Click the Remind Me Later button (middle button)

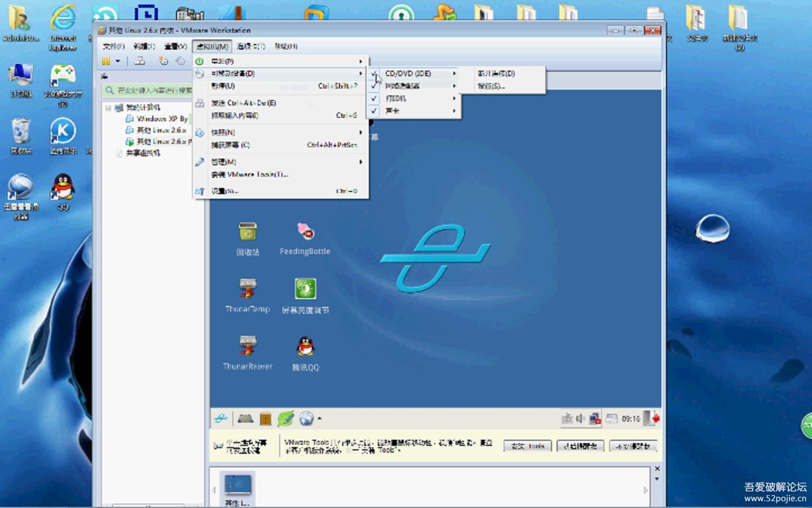[580, 446]
